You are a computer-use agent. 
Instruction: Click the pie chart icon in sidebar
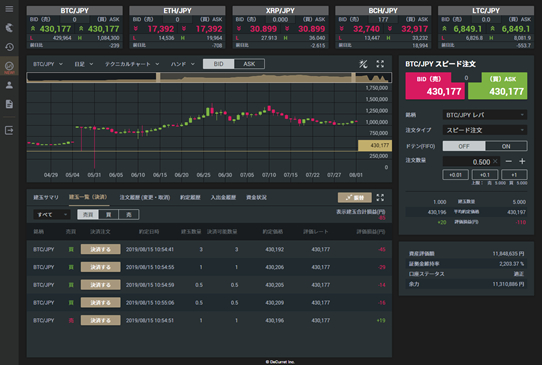coord(9,28)
